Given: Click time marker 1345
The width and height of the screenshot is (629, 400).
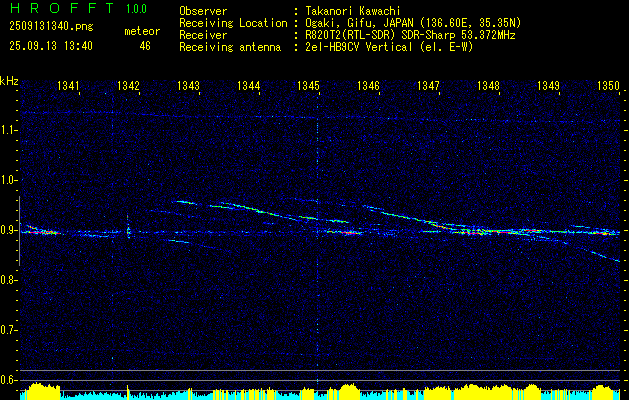Looking at the screenshot, I should pos(308,85).
